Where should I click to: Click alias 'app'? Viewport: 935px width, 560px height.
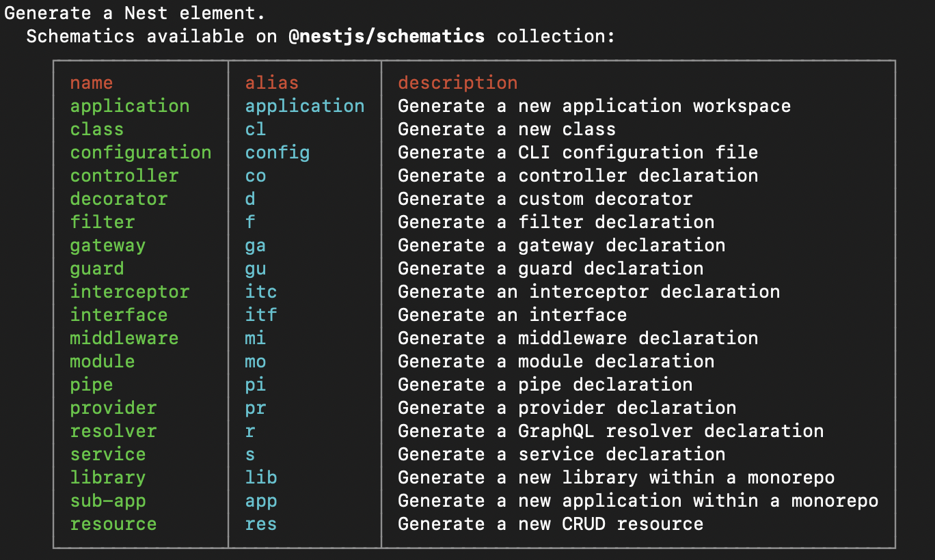click(261, 501)
